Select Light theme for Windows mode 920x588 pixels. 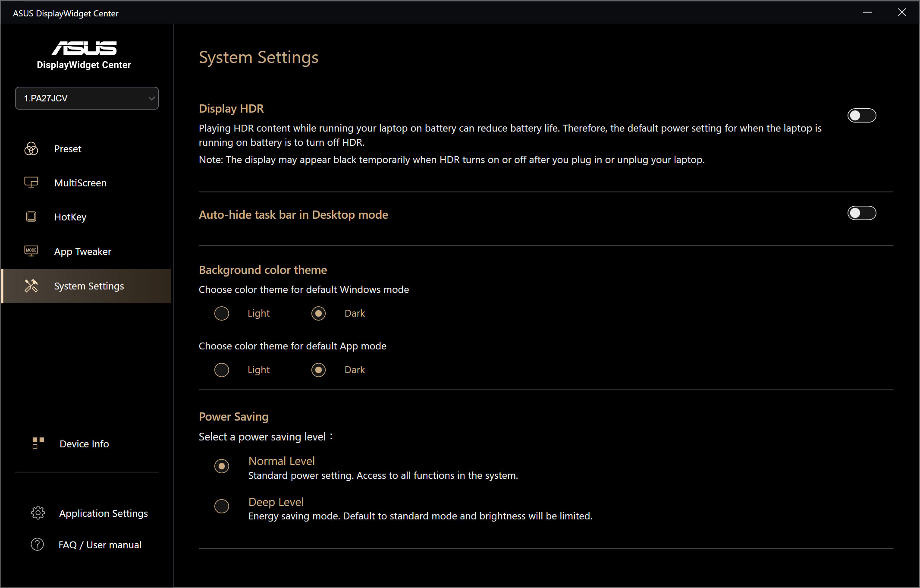click(222, 313)
